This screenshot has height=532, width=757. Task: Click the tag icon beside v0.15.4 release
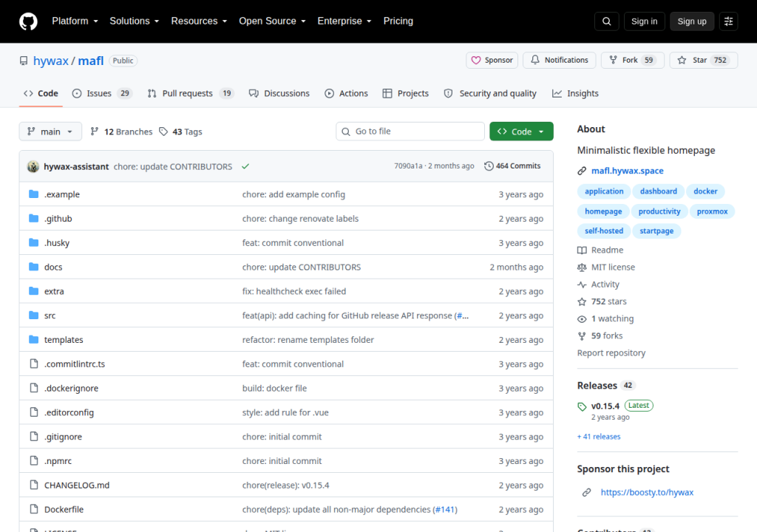[582, 406]
